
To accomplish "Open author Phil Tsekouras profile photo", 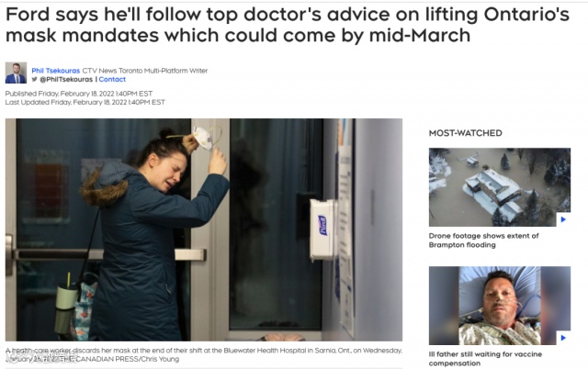I will pyautogui.click(x=16, y=73).
